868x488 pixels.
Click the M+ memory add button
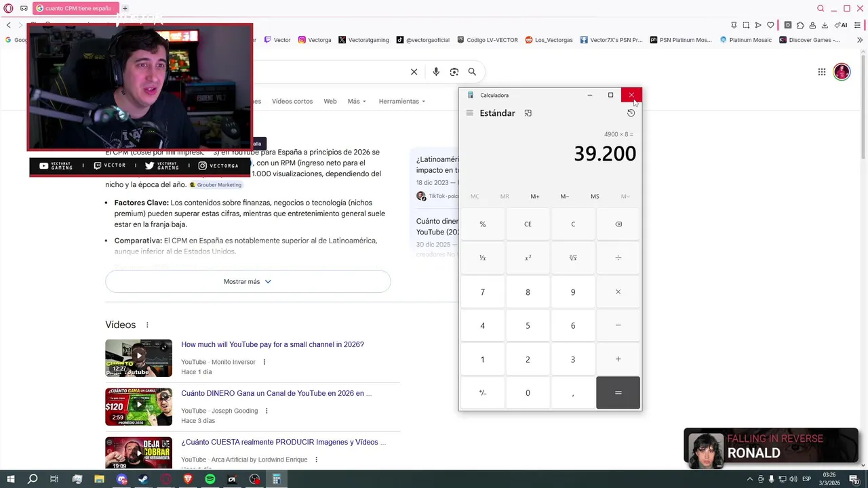click(x=535, y=197)
